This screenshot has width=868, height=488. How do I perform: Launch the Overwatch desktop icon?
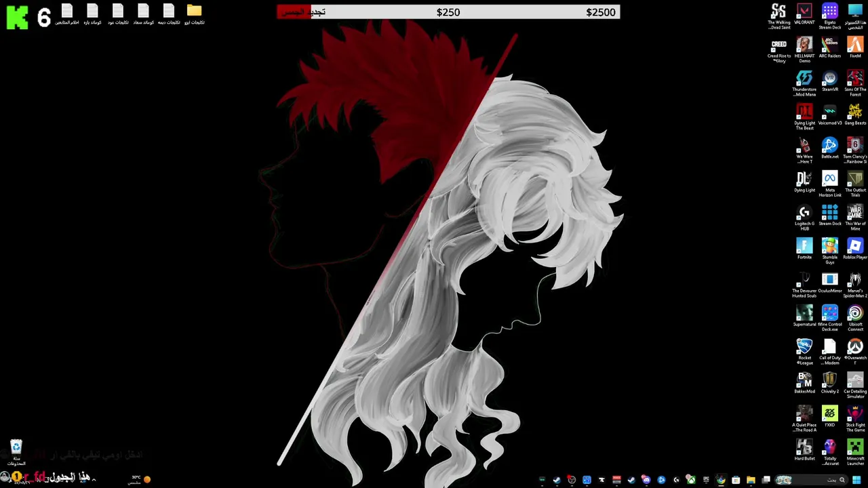[855, 351]
